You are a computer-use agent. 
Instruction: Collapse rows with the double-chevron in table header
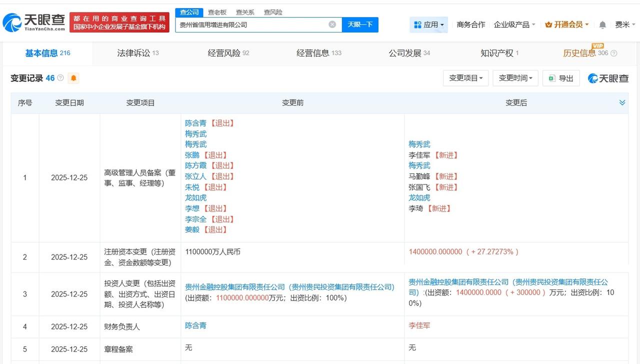(x=622, y=102)
